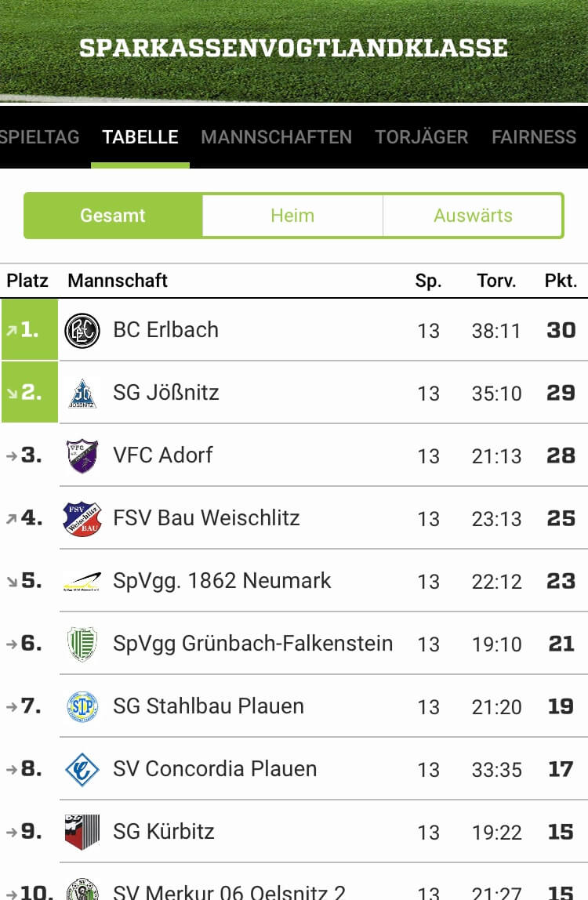Switch table view to Gesamt

tap(113, 216)
